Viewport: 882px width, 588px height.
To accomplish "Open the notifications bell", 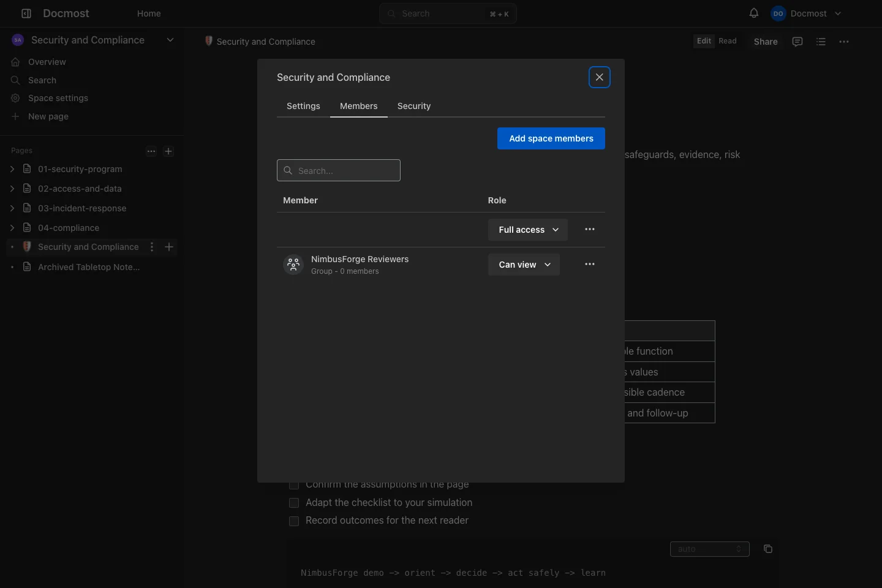I will 754,13.
